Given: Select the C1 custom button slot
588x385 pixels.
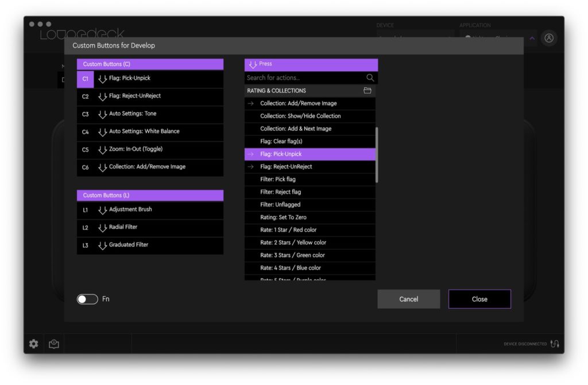Looking at the screenshot, I should point(85,79).
